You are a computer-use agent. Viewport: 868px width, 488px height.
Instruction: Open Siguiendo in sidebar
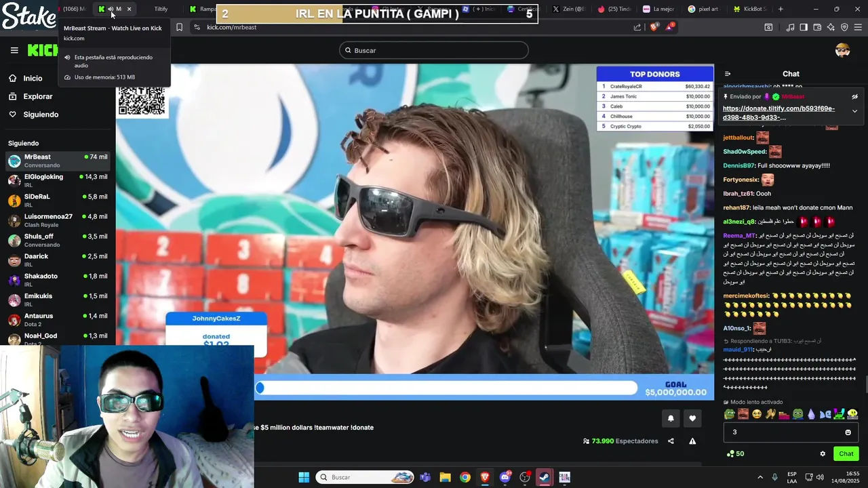click(x=41, y=115)
